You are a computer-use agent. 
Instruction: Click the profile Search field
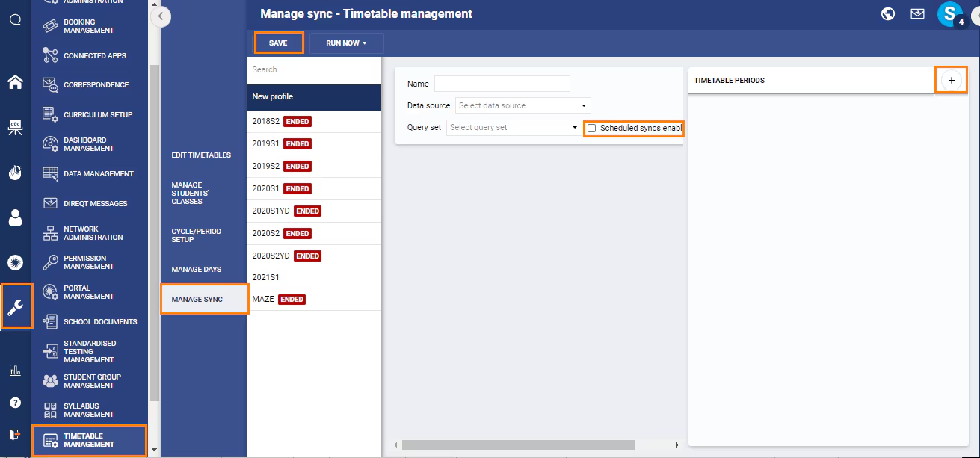[314, 69]
